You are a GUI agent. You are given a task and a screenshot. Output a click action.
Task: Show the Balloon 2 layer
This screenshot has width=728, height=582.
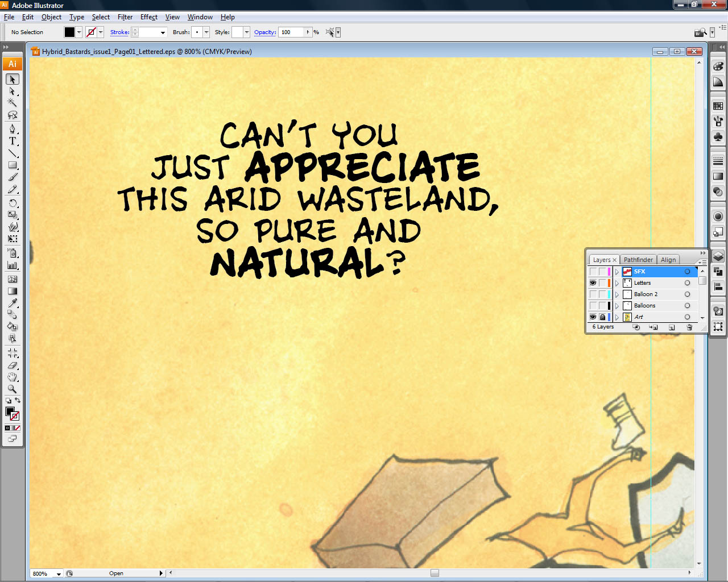pyautogui.click(x=593, y=294)
